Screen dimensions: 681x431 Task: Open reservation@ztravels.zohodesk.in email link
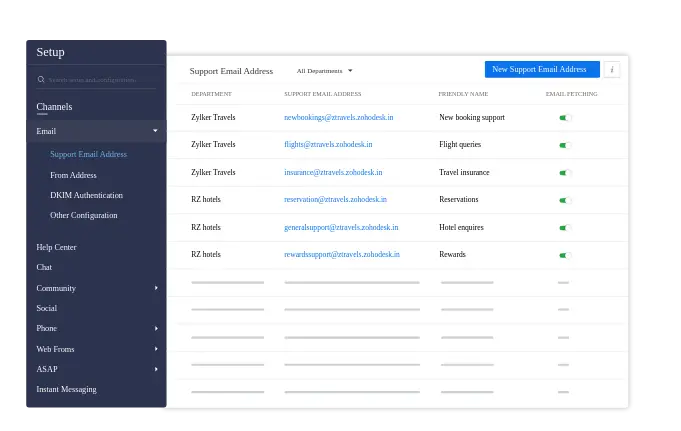tap(335, 200)
